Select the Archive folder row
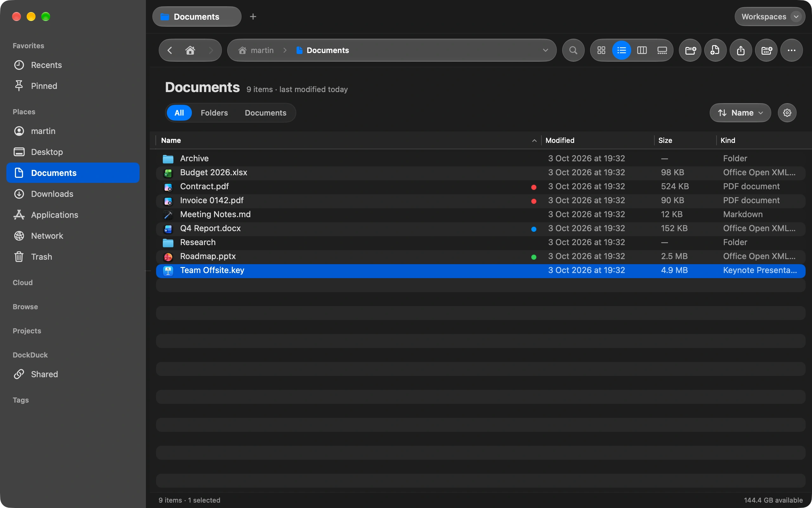 coord(481,158)
